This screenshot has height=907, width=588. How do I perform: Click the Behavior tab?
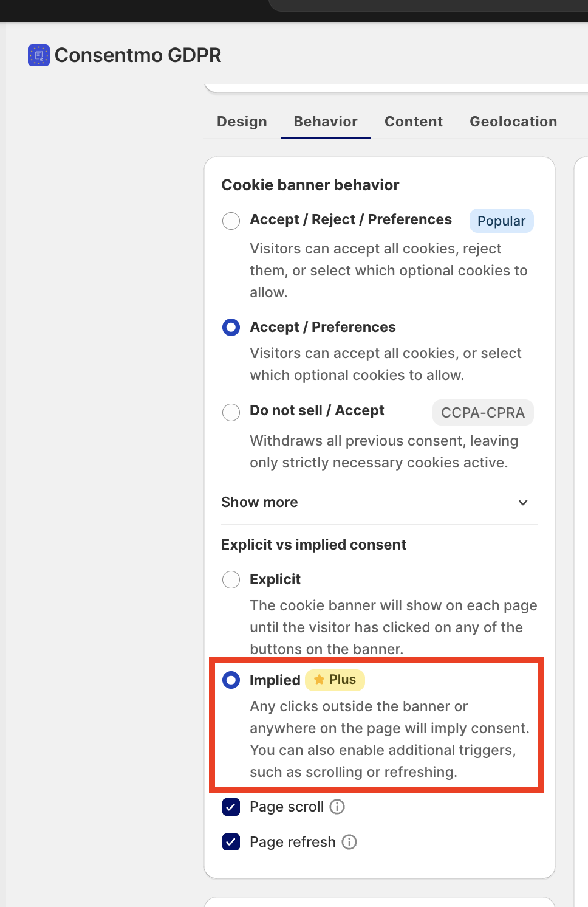326,122
